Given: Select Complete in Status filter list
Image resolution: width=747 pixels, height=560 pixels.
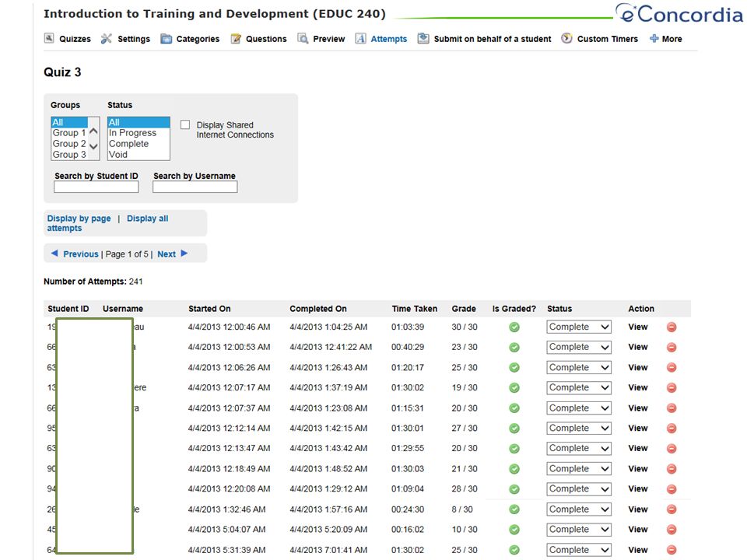Looking at the screenshot, I should click(x=139, y=144).
